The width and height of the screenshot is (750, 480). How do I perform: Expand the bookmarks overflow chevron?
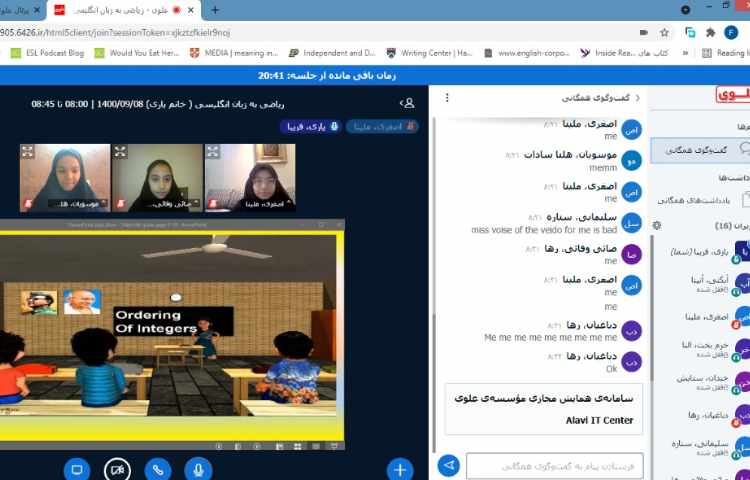pyautogui.click(x=685, y=53)
